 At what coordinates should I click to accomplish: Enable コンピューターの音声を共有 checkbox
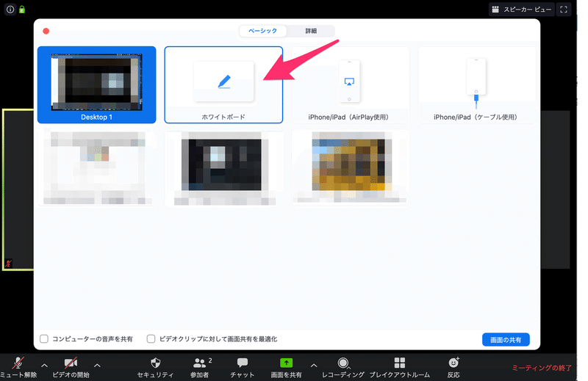pyautogui.click(x=44, y=338)
